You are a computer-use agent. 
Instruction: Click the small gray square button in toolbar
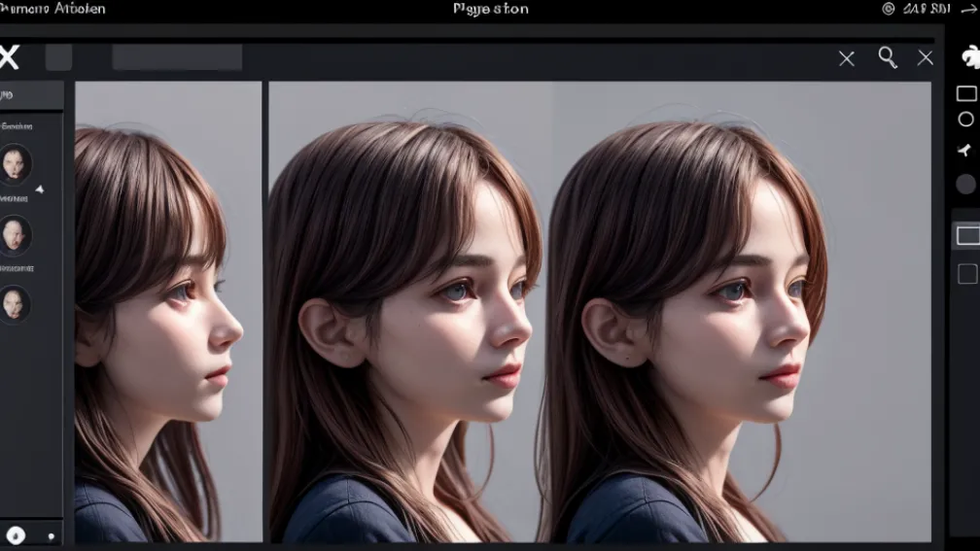tap(58, 57)
